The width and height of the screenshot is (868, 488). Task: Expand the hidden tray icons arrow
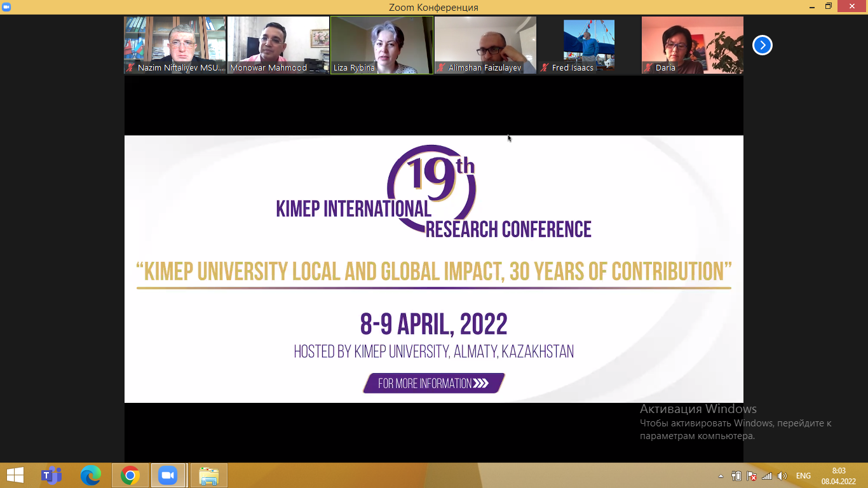[721, 476]
